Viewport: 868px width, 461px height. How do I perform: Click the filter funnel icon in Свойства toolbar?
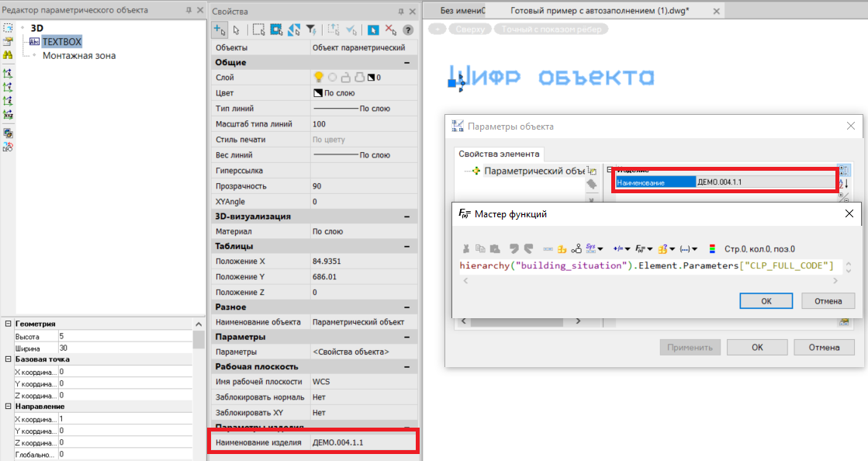(x=310, y=30)
